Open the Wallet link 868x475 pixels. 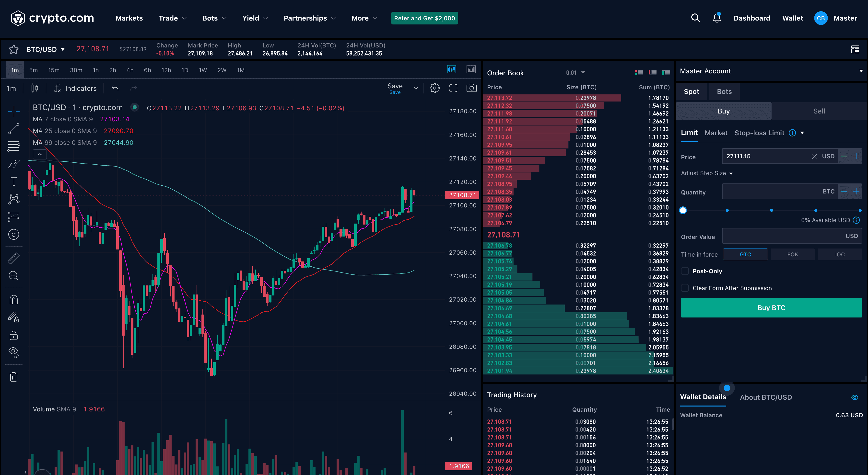(x=793, y=18)
